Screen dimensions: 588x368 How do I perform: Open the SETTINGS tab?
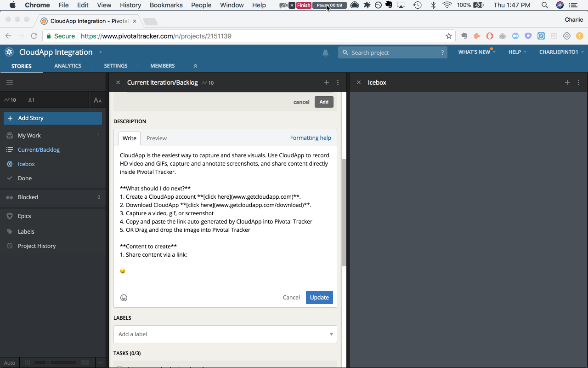click(x=116, y=66)
